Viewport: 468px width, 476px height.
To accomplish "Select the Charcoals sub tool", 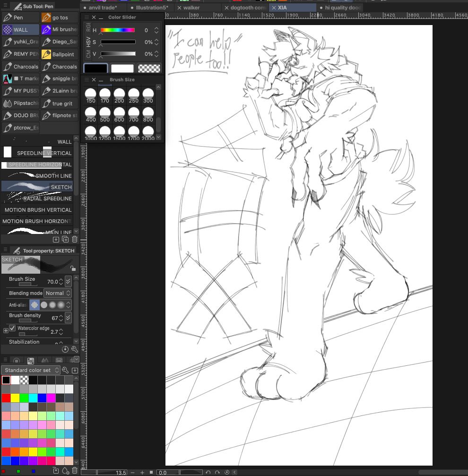I will 20,66.
